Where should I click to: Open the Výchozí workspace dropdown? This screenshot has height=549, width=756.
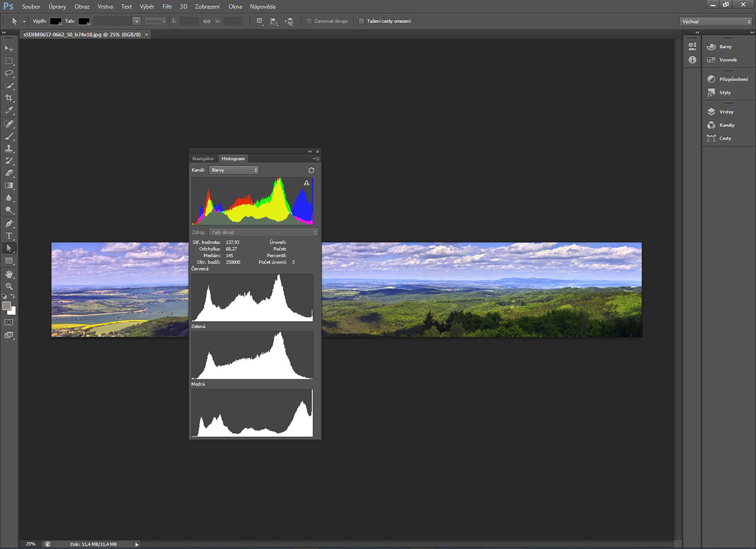716,21
